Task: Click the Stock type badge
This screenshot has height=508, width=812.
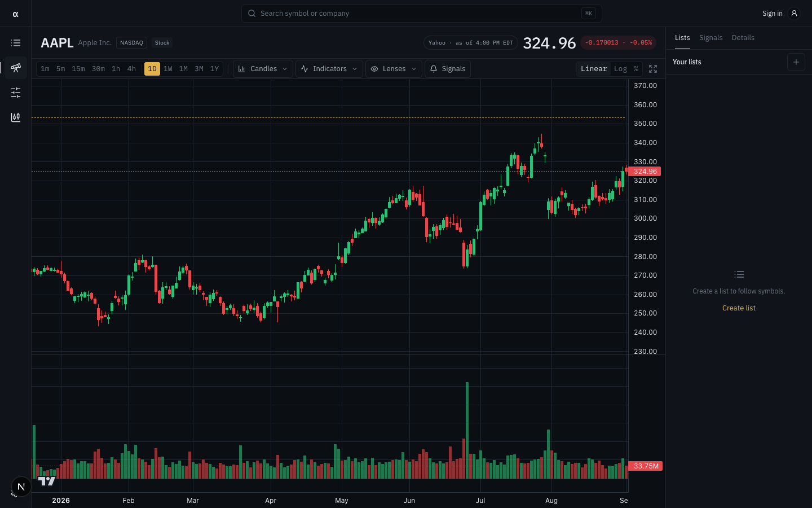Action: coord(162,43)
